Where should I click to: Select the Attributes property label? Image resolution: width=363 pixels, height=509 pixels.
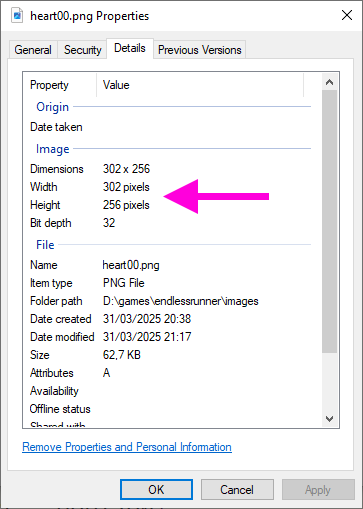tap(52, 373)
